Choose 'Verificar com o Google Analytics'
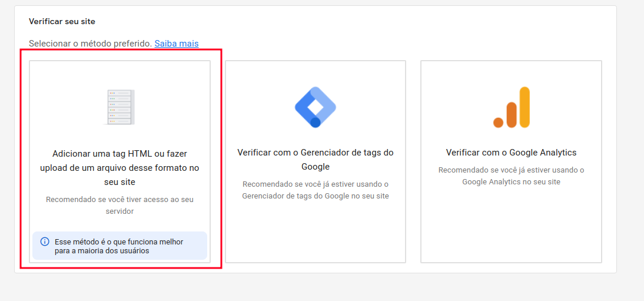644x301 pixels. [x=512, y=153]
